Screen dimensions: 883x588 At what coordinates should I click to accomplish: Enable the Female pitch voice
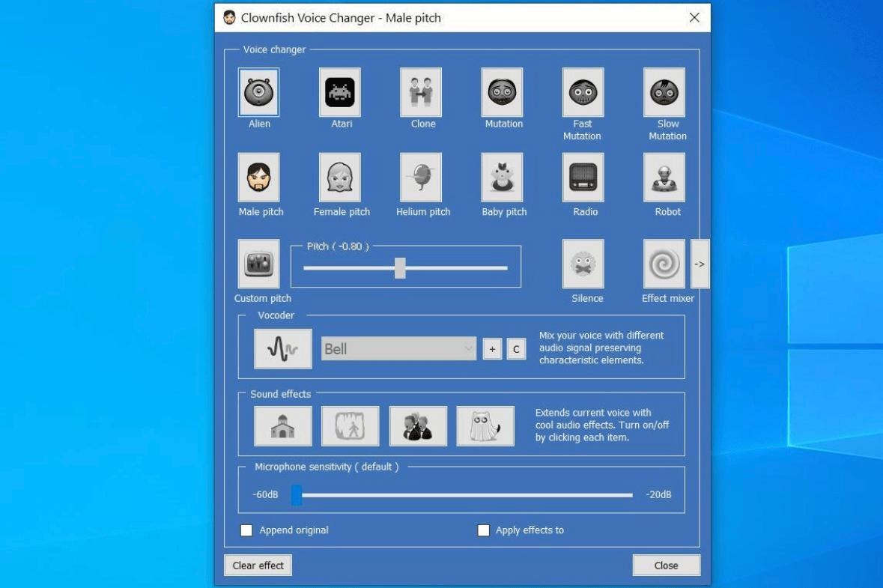click(339, 178)
